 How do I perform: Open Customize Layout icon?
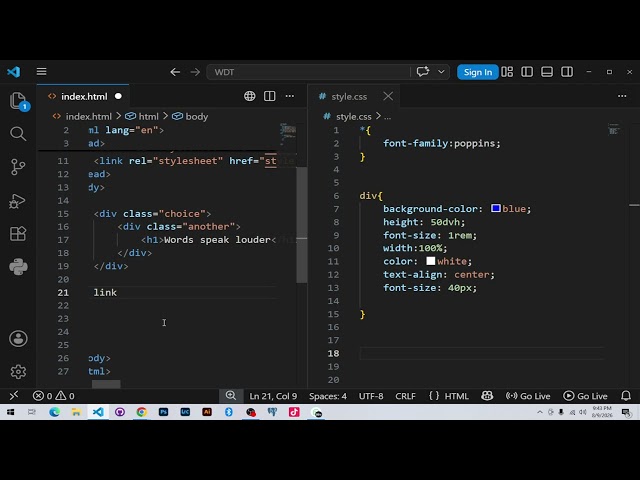click(507, 72)
